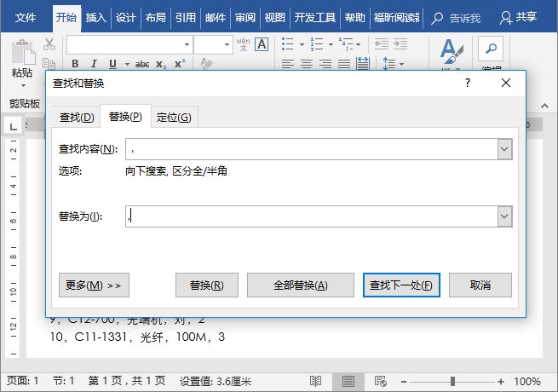
Task: Click the character border A icon
Action: coord(262,44)
